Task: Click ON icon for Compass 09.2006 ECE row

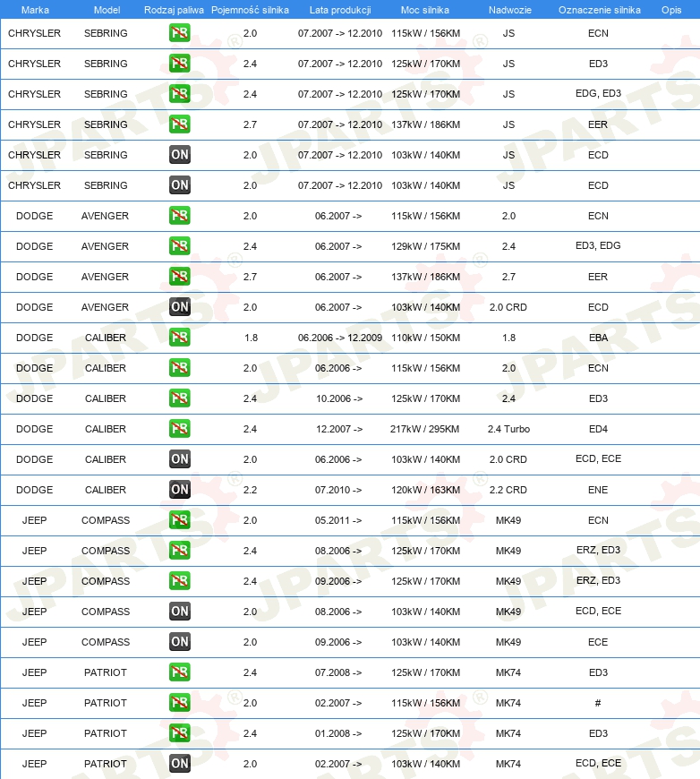Action: tap(179, 642)
